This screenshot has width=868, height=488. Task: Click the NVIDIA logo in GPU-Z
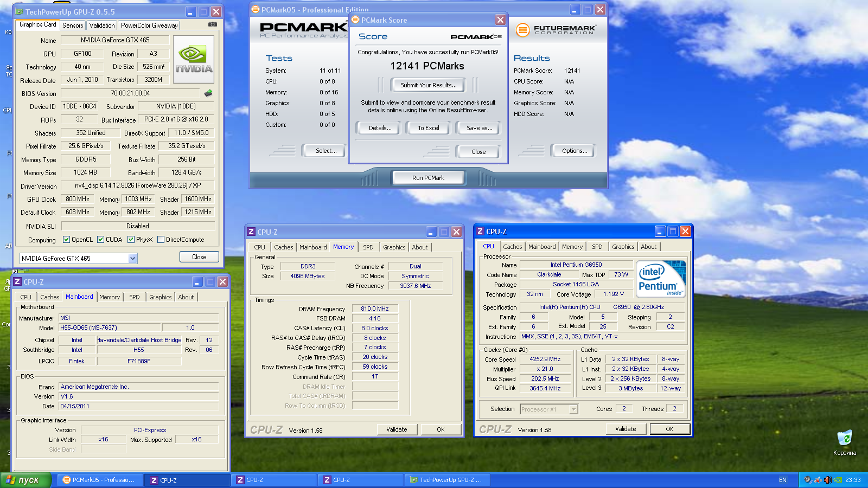coord(194,59)
